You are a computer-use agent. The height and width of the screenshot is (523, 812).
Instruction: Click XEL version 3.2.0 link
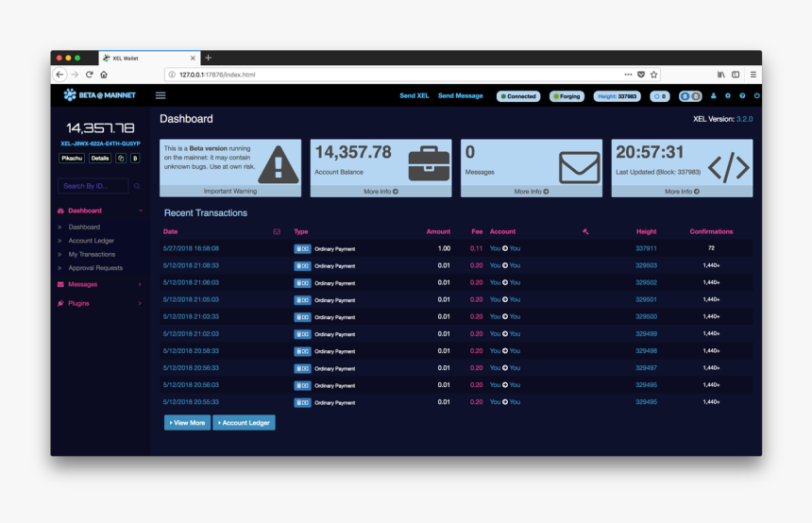point(745,119)
